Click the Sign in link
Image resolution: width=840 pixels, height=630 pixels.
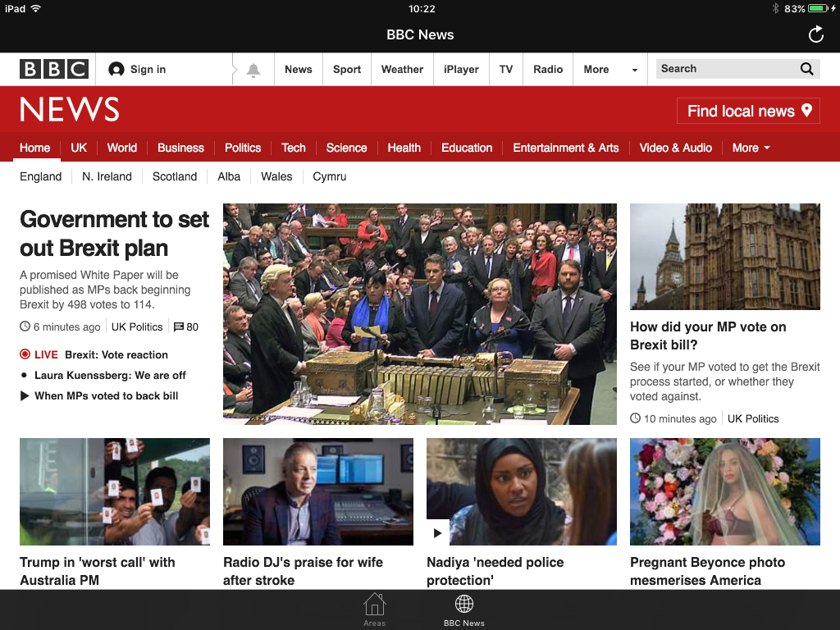pos(148,69)
